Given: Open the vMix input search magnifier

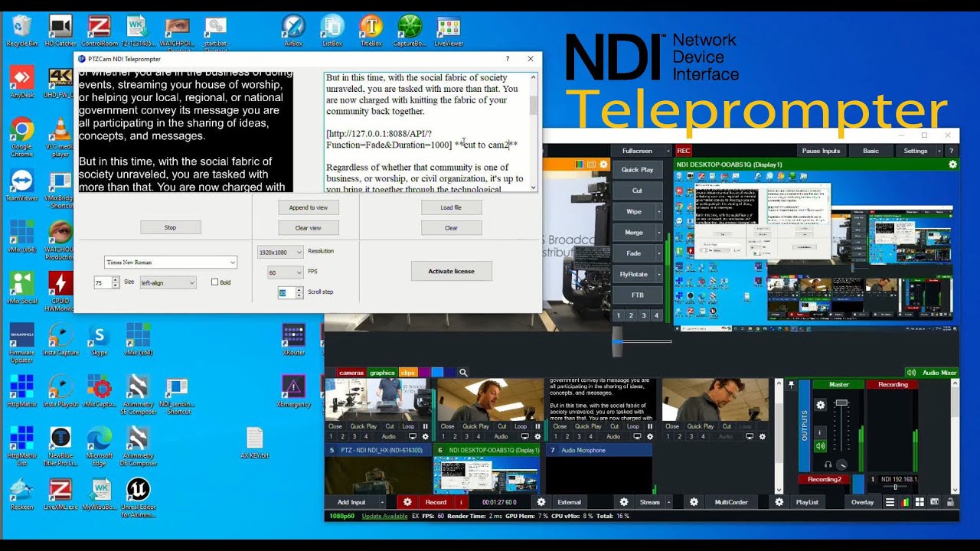Looking at the screenshot, I should (x=463, y=373).
